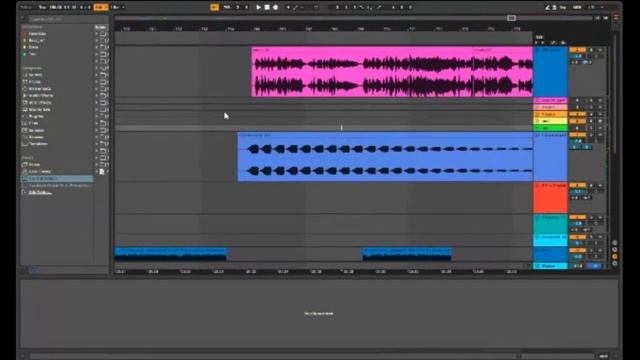Switch views with orange Arrangement/Session icon

[x=616, y=18]
